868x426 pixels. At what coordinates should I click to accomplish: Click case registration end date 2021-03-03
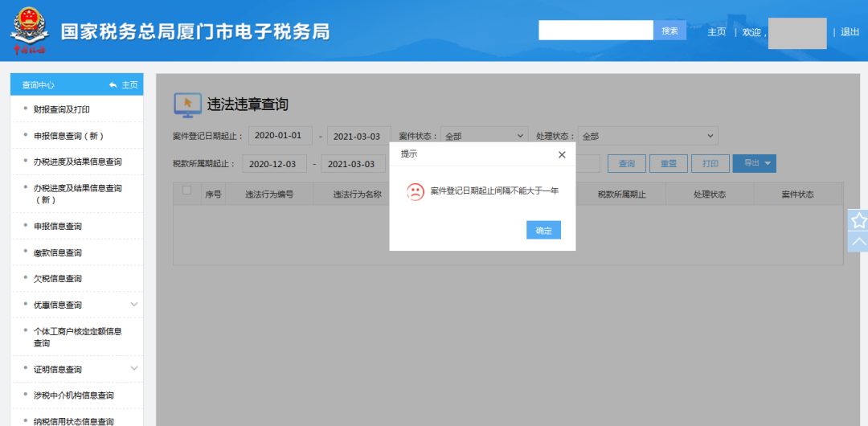(359, 136)
